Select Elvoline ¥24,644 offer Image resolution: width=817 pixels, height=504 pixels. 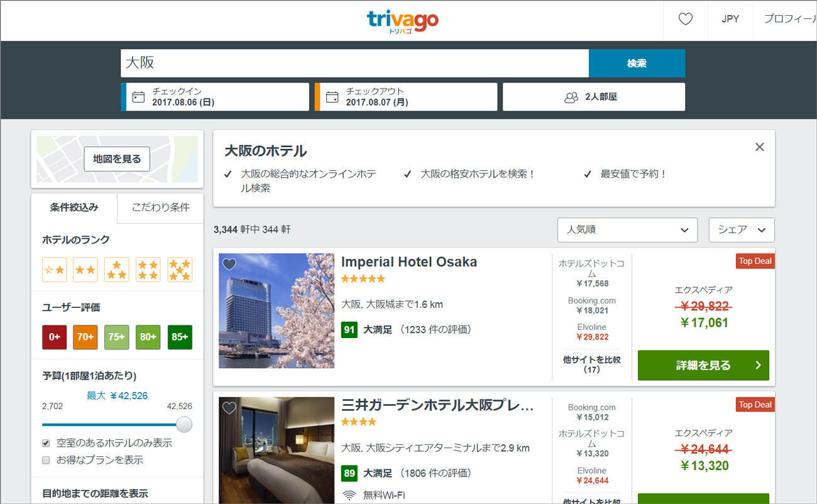(x=591, y=476)
